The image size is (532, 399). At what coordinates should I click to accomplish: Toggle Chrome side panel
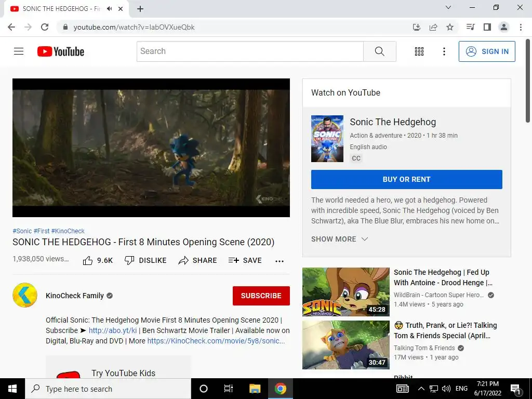point(487,27)
